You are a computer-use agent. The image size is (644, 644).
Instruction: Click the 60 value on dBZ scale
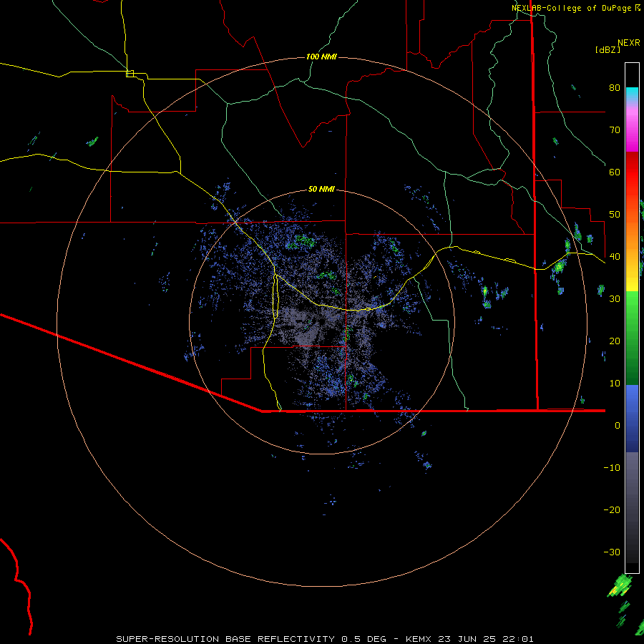615,172
